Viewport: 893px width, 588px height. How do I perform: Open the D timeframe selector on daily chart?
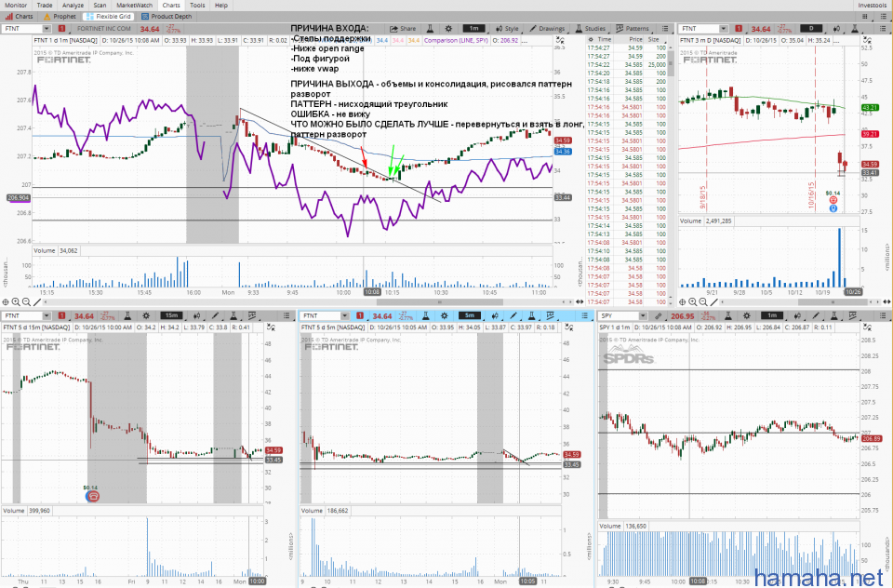tap(811, 29)
